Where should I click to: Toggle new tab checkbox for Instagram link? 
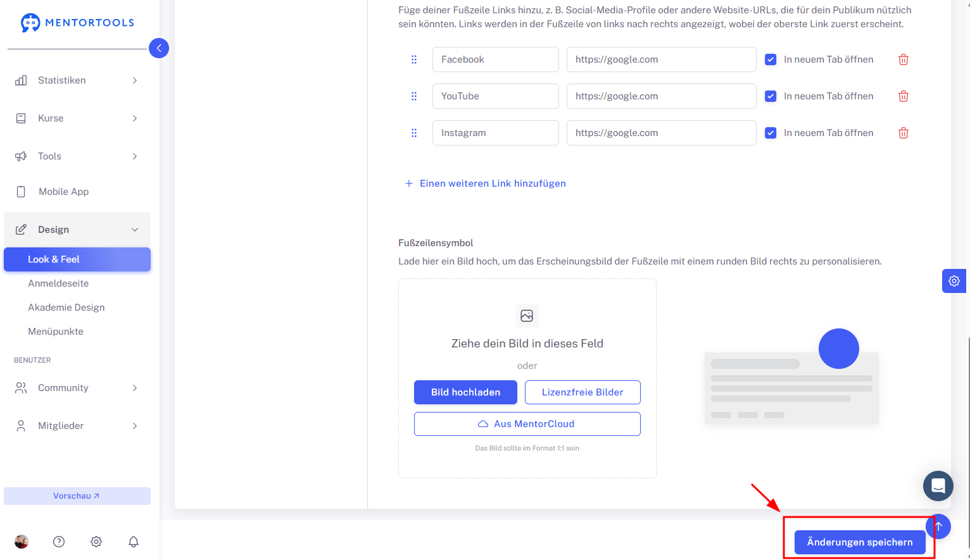click(x=771, y=133)
